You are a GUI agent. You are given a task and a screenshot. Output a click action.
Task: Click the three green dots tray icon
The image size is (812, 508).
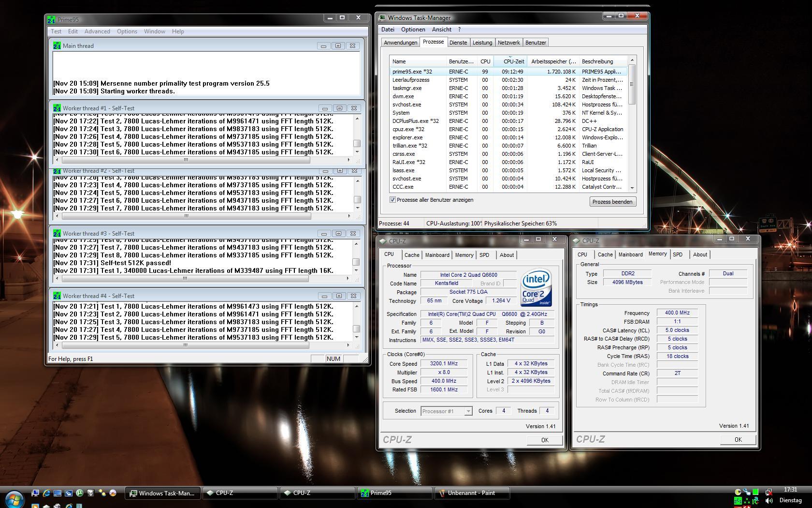coord(747,501)
